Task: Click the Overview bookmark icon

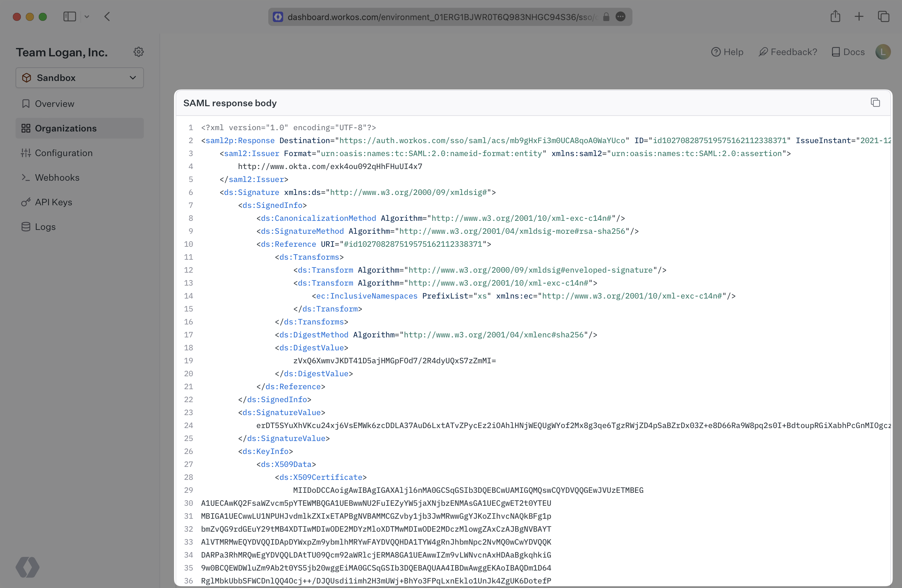Action: coord(26,103)
